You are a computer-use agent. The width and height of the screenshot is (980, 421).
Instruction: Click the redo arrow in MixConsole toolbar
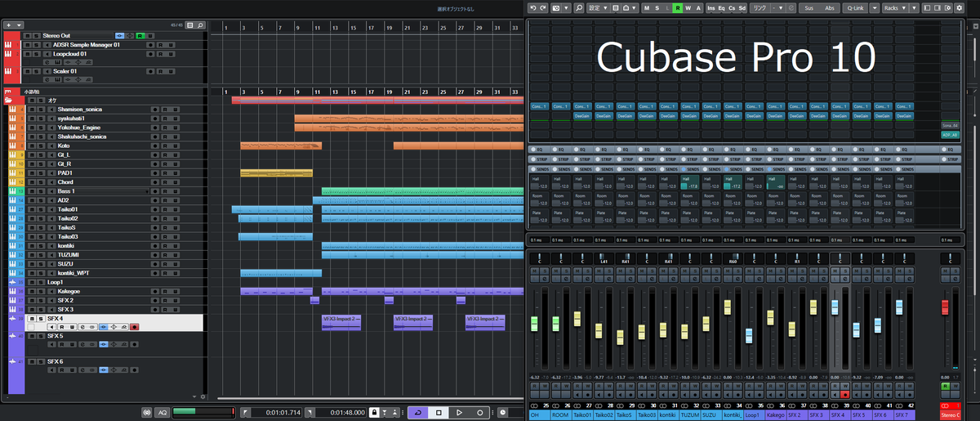pyautogui.click(x=543, y=7)
